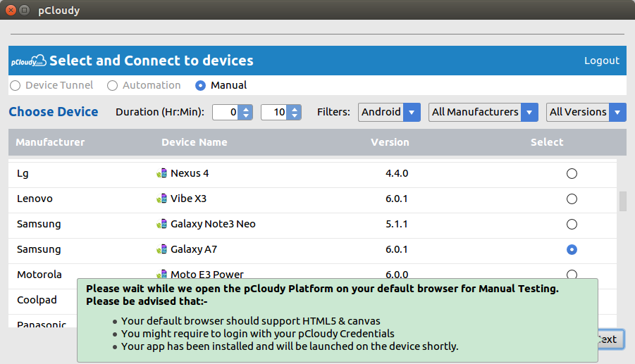Select the Manual radio button
This screenshot has height=364, width=635.
click(x=200, y=86)
